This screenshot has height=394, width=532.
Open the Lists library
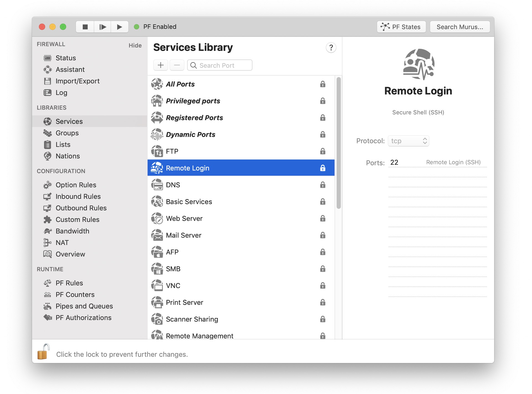tap(63, 145)
